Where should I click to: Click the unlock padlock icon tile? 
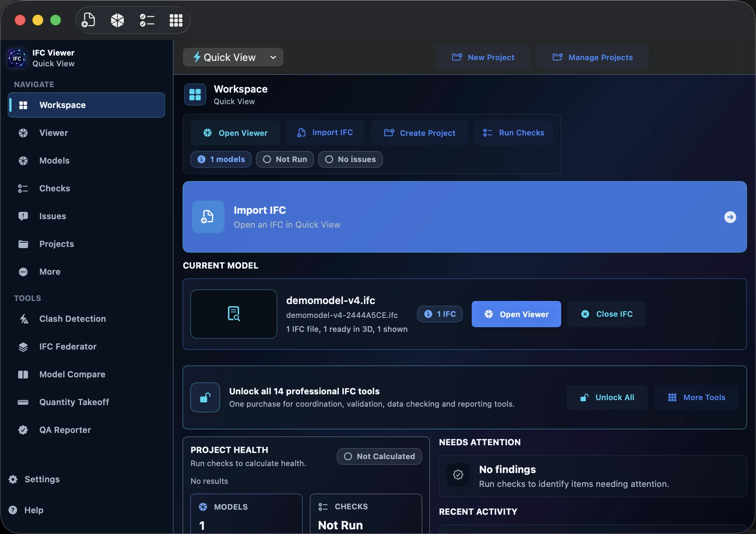click(x=205, y=397)
